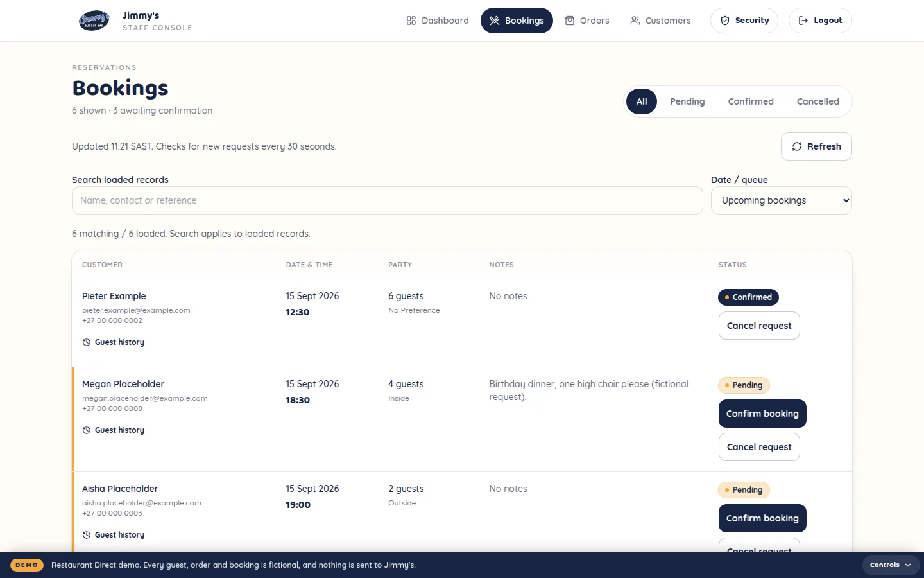The height and width of the screenshot is (578, 924).
Task: Open Pieter Example's guest history
Action: click(114, 342)
